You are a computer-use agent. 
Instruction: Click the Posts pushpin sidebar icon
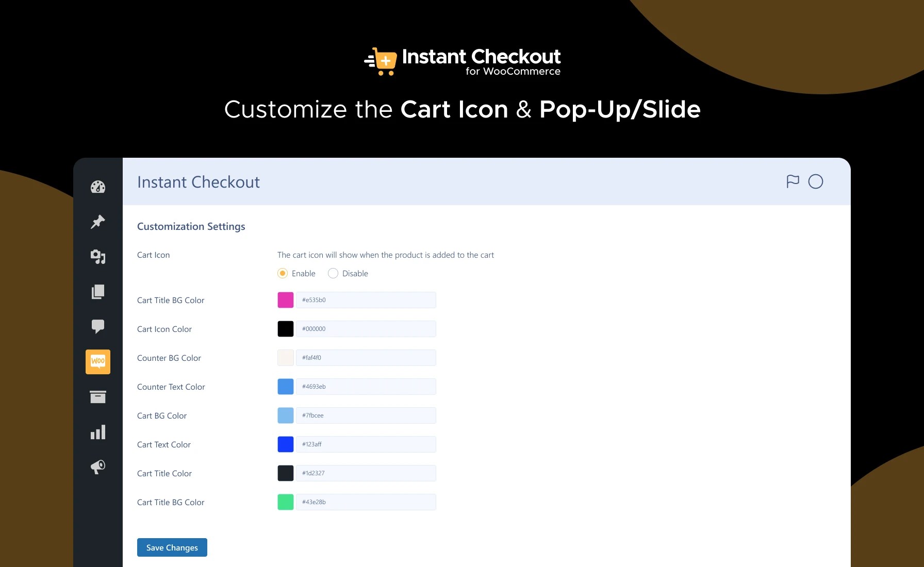98,222
